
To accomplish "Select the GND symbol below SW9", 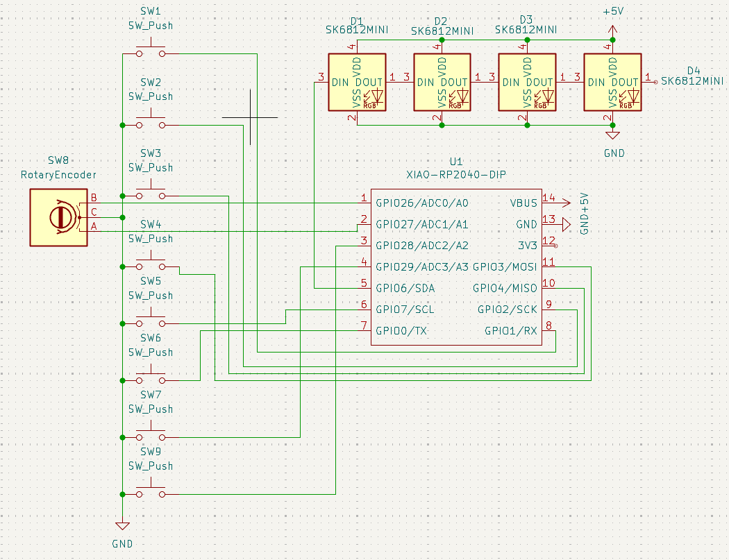I will coord(122,525).
